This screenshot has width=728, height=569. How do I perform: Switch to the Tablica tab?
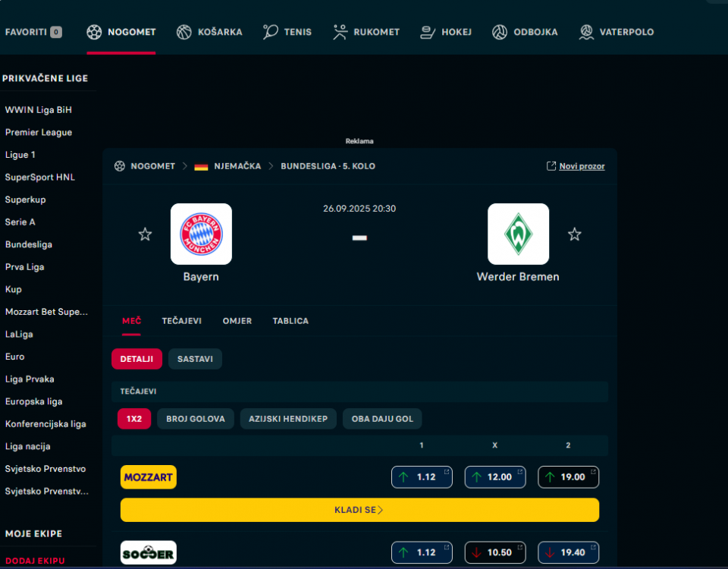point(290,321)
